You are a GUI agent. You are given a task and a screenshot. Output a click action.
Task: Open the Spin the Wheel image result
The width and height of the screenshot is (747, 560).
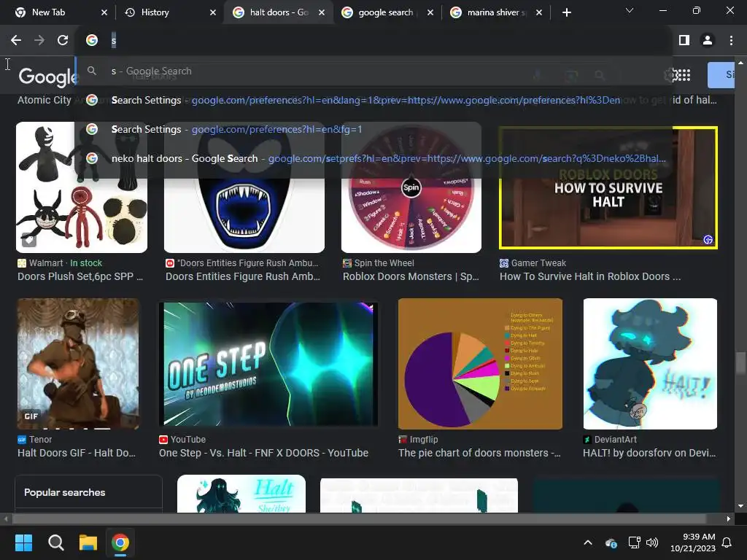tap(411, 187)
